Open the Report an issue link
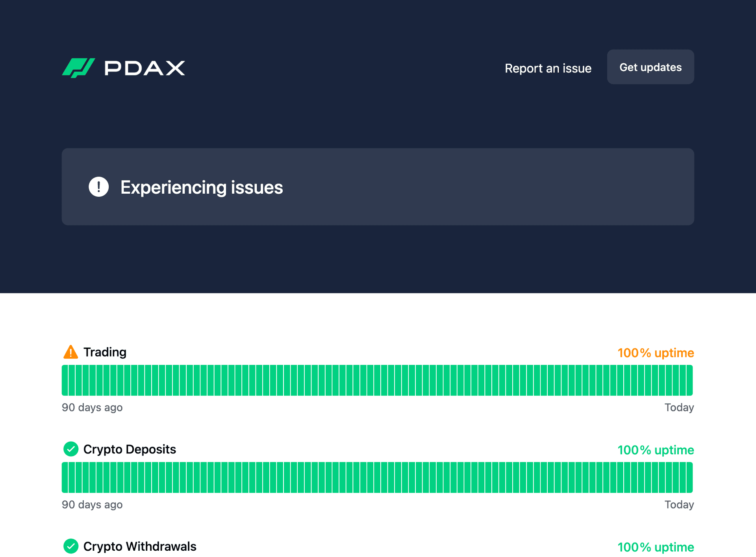 (548, 68)
